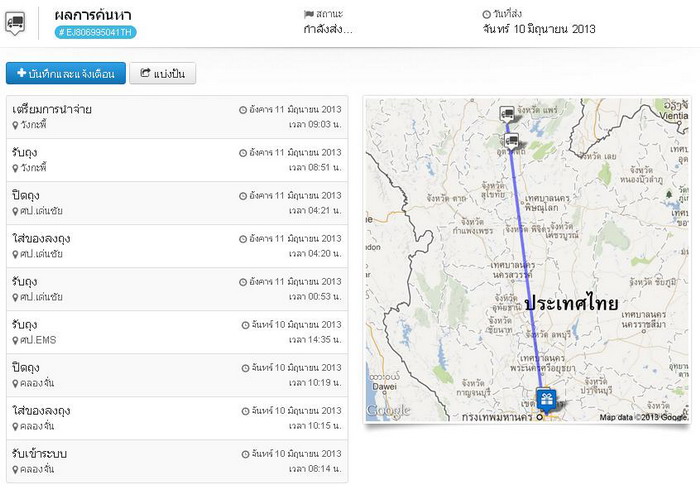Select the รับถุง entry at ศป.EMS
The height and width of the screenshot is (495, 700).
[176, 332]
